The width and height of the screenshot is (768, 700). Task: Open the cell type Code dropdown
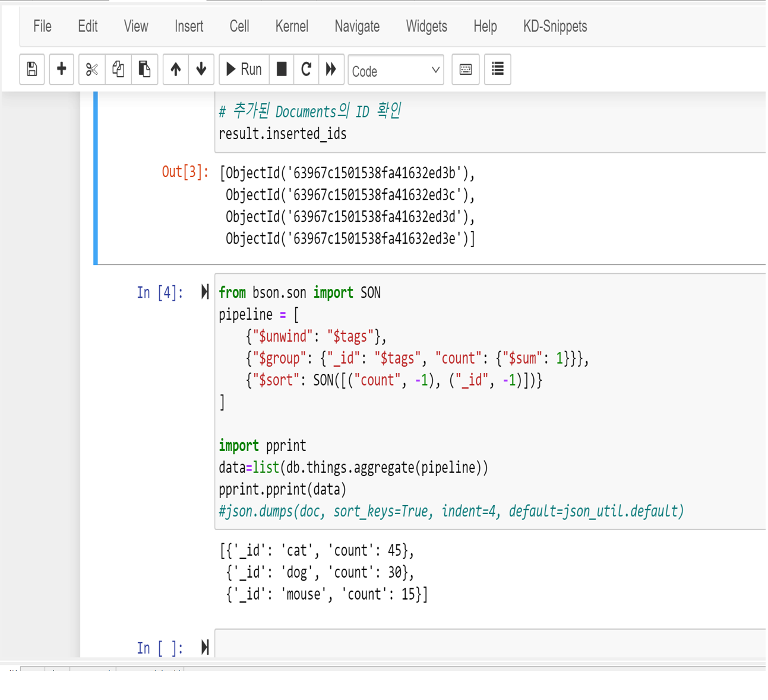coord(396,71)
